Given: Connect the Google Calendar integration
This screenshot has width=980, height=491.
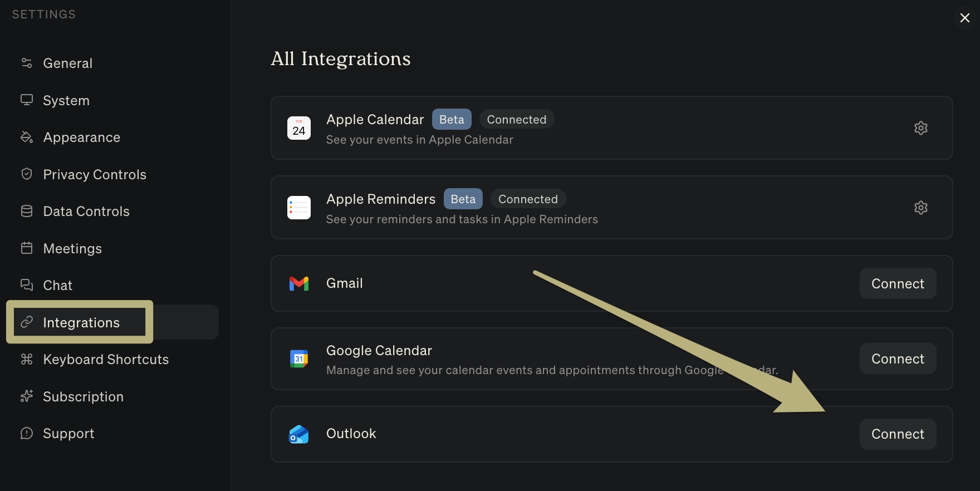Looking at the screenshot, I should tap(898, 359).
